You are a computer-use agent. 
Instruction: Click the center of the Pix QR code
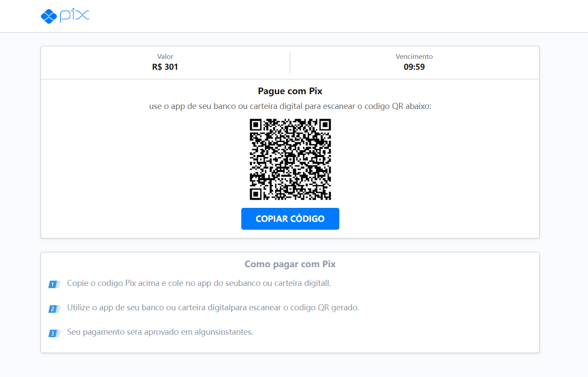point(290,160)
